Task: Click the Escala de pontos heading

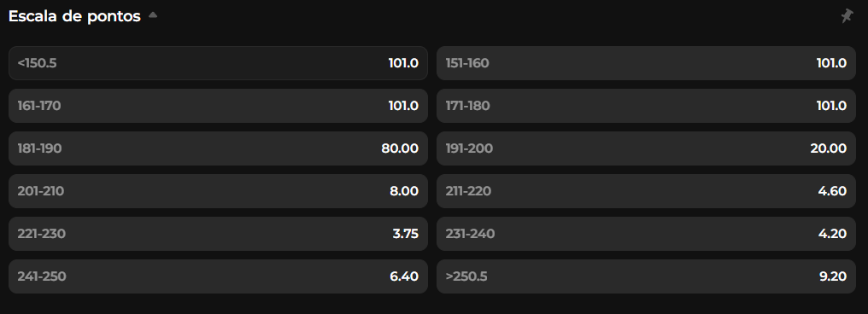Action: pos(74,16)
